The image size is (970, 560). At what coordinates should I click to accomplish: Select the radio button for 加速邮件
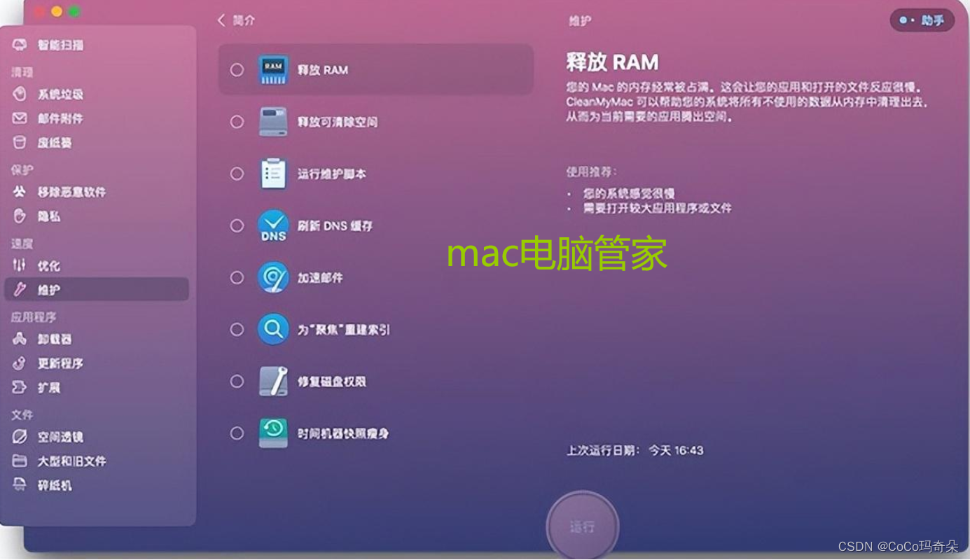[237, 277]
